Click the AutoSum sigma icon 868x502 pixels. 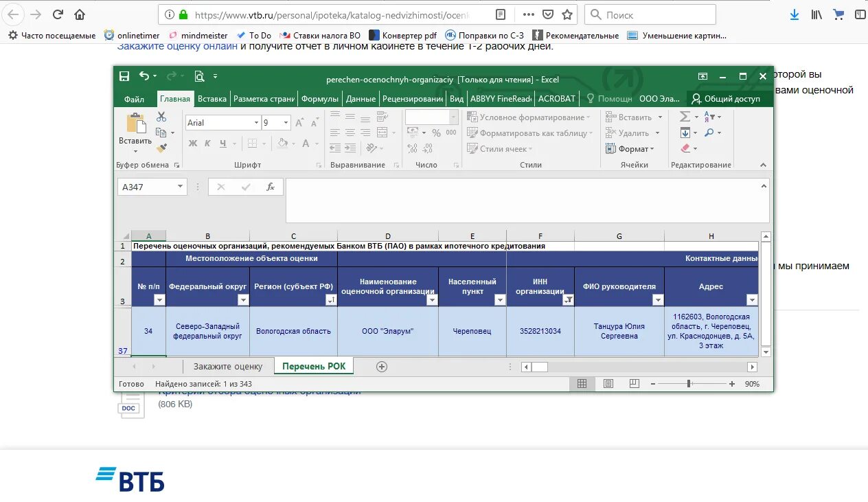tap(685, 117)
